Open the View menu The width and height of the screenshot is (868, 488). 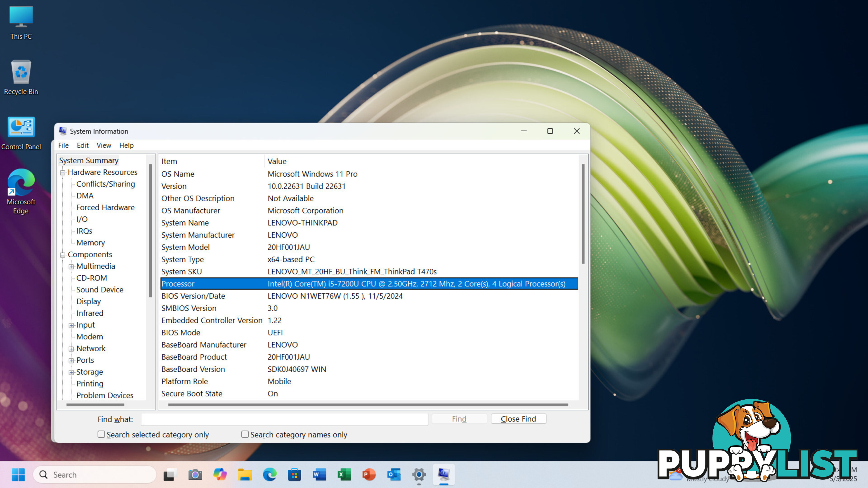tap(104, 145)
